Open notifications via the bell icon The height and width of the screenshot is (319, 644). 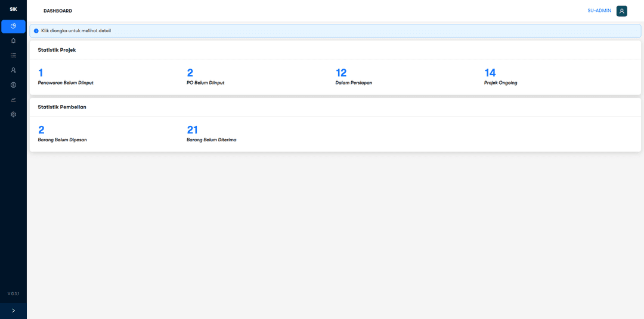coord(13,41)
